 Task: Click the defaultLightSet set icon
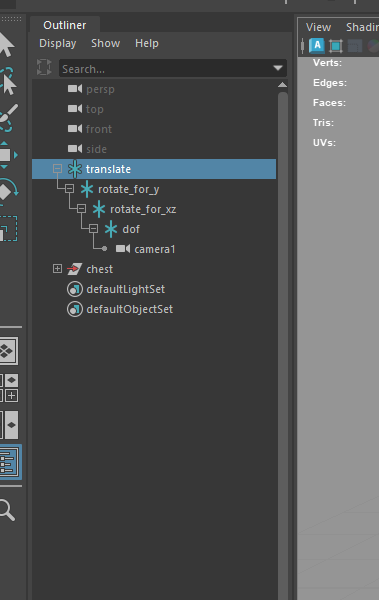(x=75, y=289)
